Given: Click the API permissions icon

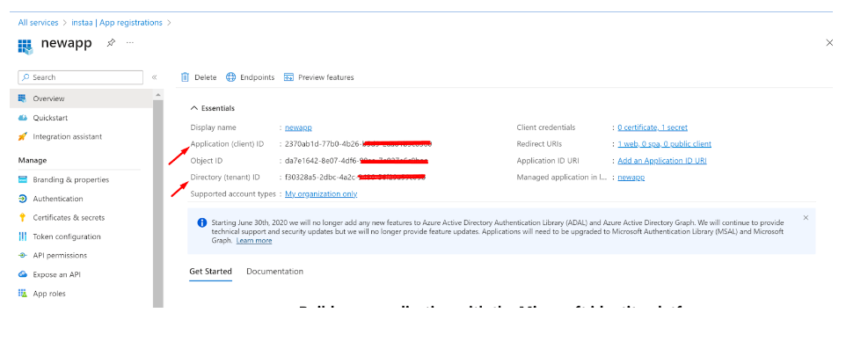Looking at the screenshot, I should [23, 256].
